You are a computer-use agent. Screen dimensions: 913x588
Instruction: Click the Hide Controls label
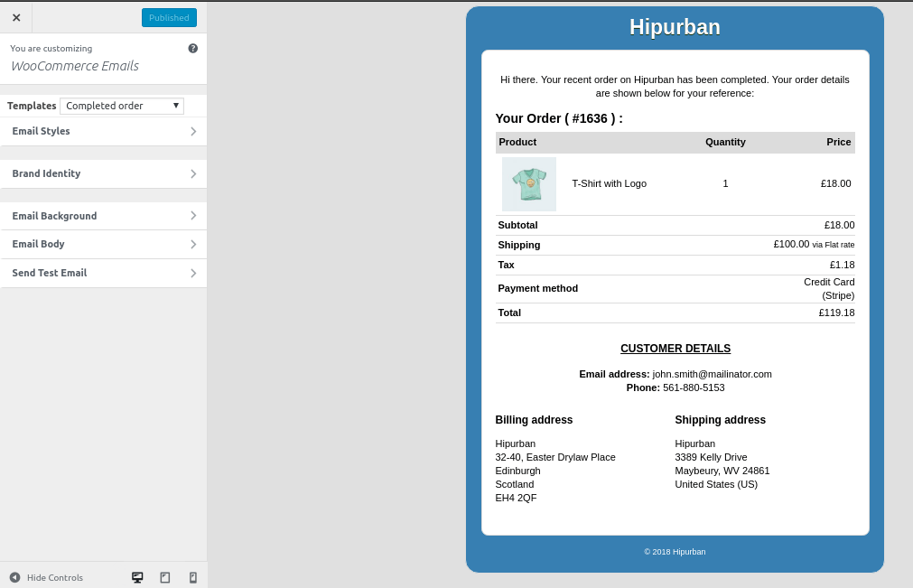coord(55,577)
